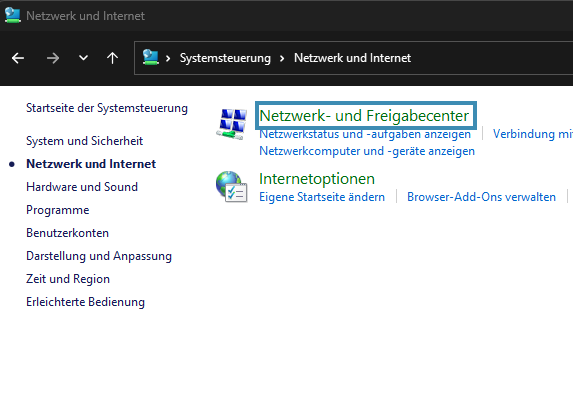This screenshot has width=573, height=401.
Task: Go up one level with the up arrow
Action: click(x=113, y=58)
